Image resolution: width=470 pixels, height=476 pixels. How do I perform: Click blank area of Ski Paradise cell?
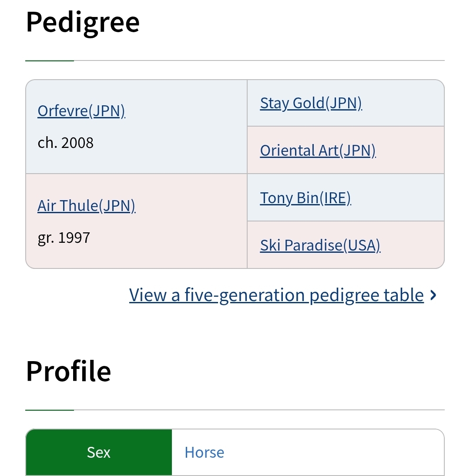[413, 245]
